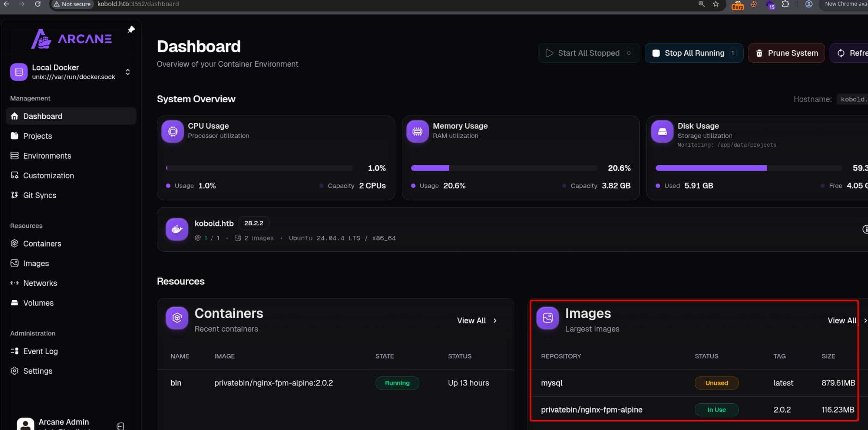868x430 pixels.
Task: Click the logout icon beside Arcane Admin
Action: tap(120, 426)
